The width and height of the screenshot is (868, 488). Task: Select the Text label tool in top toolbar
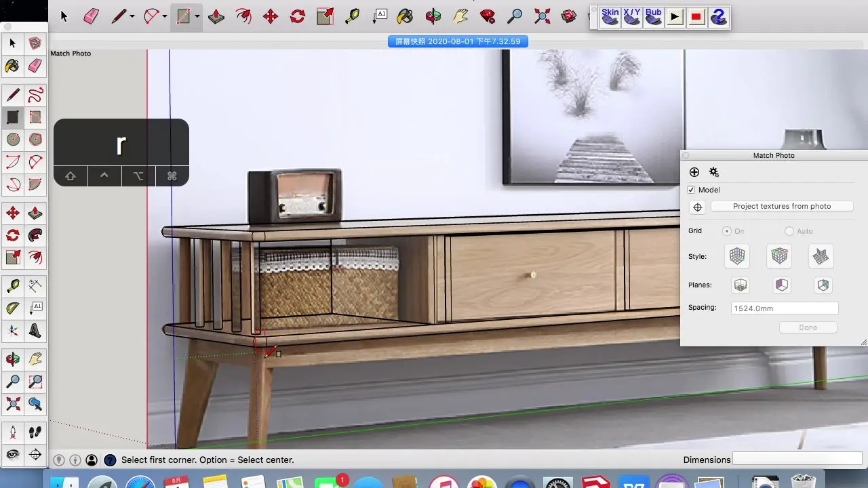pos(379,16)
